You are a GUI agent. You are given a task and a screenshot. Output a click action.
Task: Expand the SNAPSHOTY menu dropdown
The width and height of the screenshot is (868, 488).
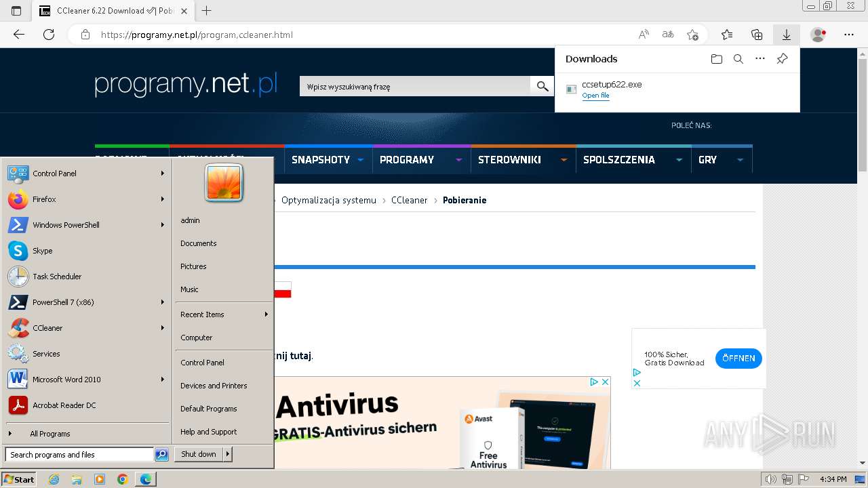[x=360, y=160]
